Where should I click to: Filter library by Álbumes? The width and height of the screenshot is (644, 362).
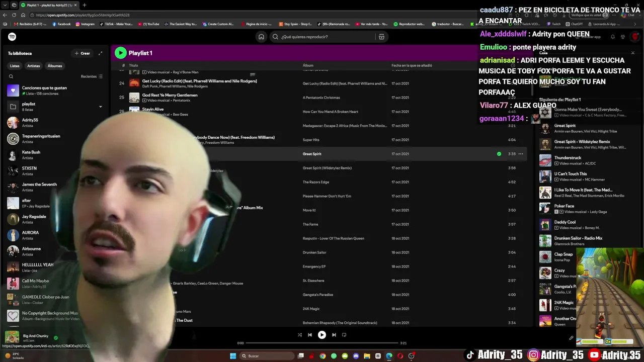tap(55, 66)
